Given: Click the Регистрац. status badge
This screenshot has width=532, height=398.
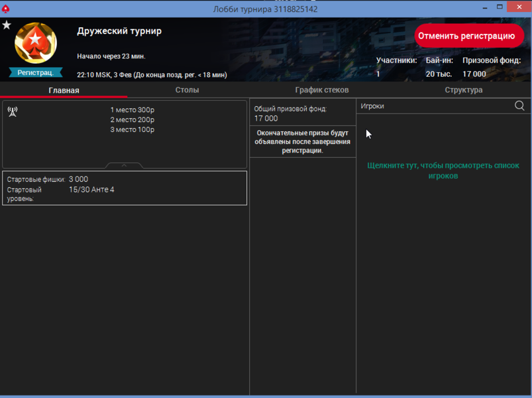Looking at the screenshot, I should (36, 73).
